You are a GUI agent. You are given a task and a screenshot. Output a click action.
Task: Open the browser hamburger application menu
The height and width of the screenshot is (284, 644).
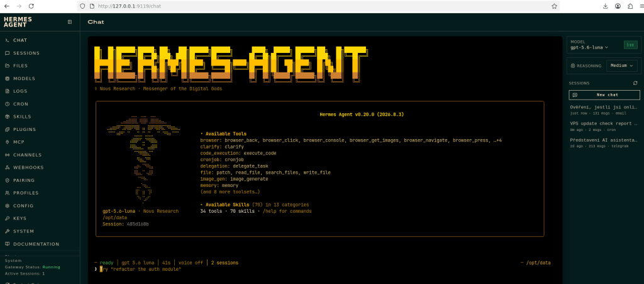tap(641, 6)
